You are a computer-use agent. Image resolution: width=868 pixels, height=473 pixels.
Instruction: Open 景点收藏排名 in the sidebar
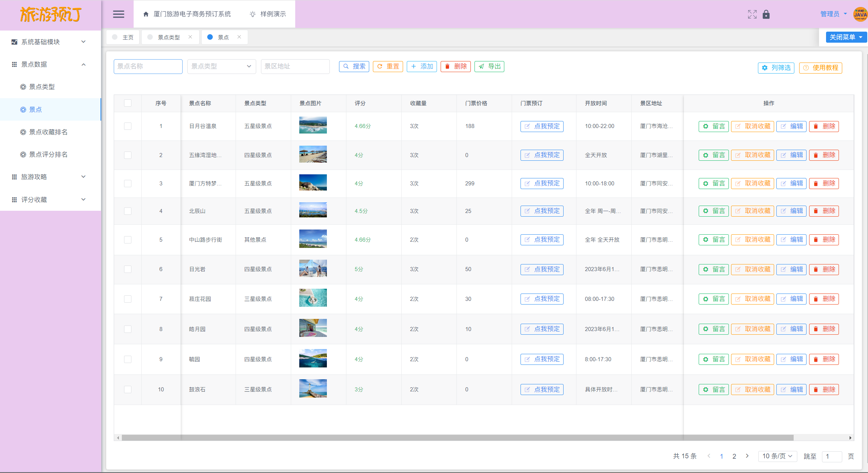tap(48, 132)
